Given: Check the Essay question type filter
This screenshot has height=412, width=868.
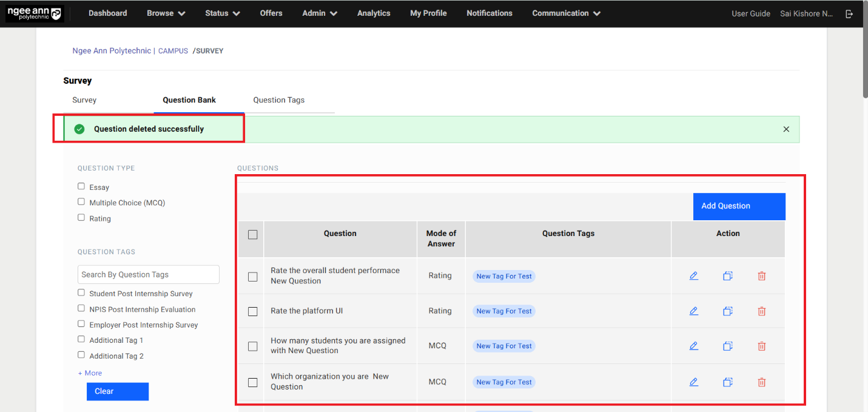Looking at the screenshot, I should [x=81, y=186].
